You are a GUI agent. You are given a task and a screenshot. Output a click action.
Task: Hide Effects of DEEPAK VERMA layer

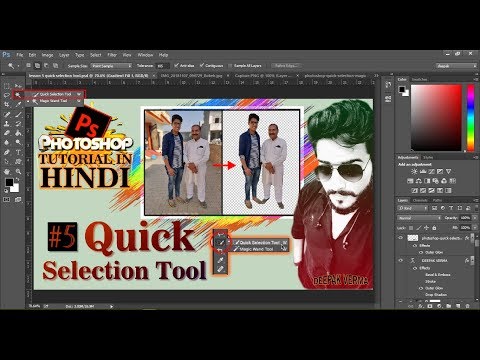pyautogui.click(x=415, y=268)
